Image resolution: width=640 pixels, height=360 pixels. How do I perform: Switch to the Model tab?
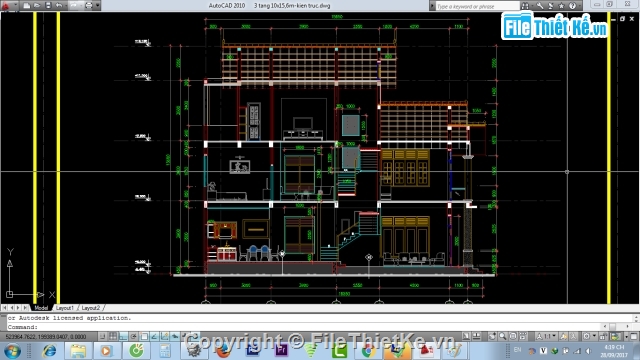coord(41,308)
